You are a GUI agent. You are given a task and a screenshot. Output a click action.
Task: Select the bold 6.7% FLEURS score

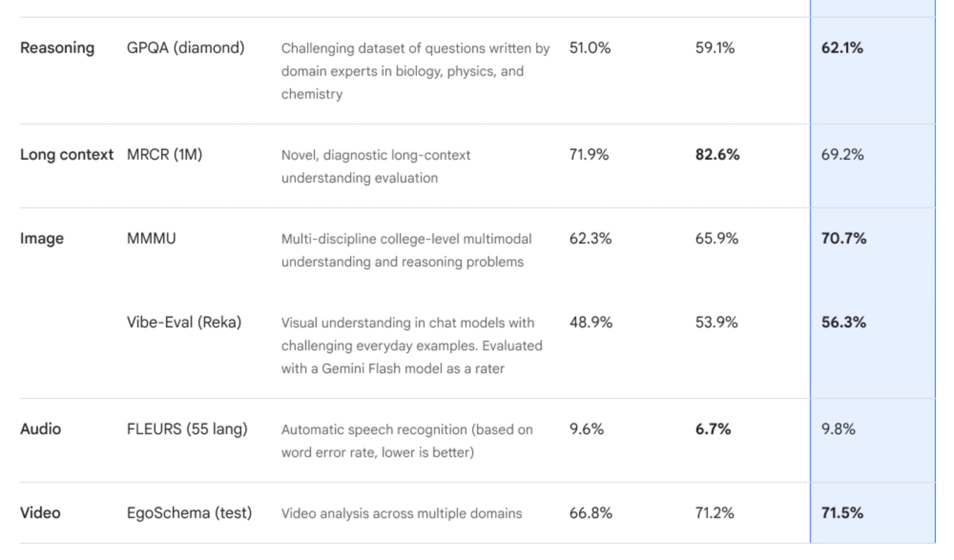point(713,429)
